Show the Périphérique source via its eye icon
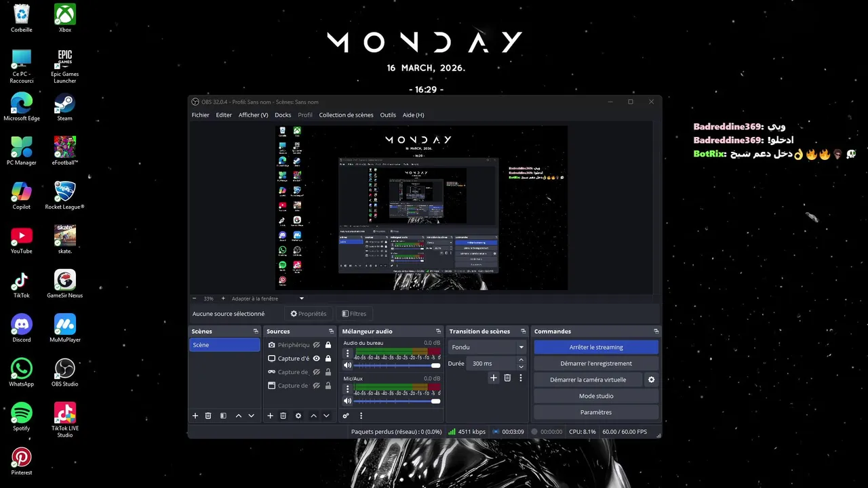 point(316,345)
